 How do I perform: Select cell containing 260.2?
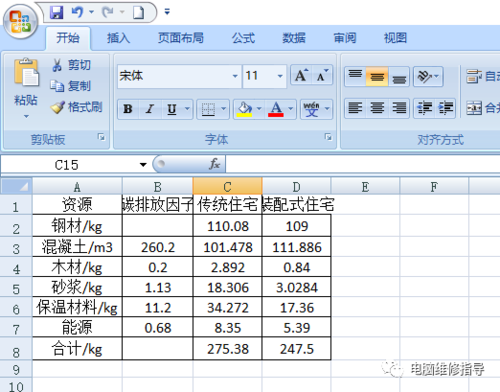[158, 247]
